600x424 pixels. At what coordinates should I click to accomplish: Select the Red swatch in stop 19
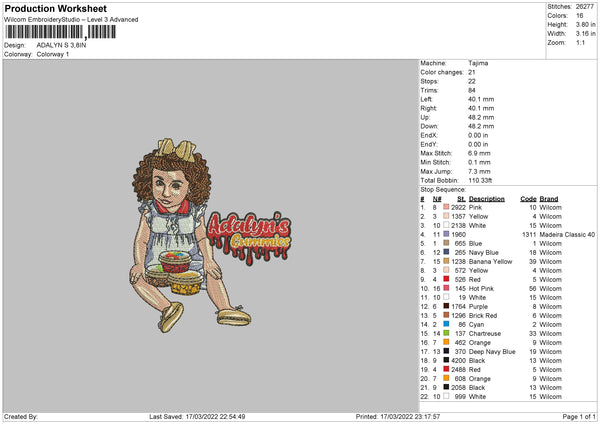(446, 369)
